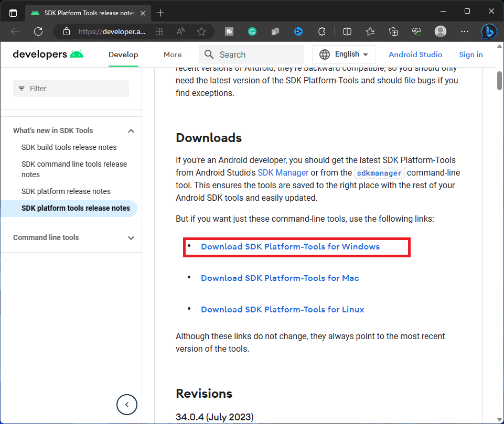This screenshot has height=424, width=504.
Task: Open Bing Chat sidebar icon
Action: click(489, 31)
